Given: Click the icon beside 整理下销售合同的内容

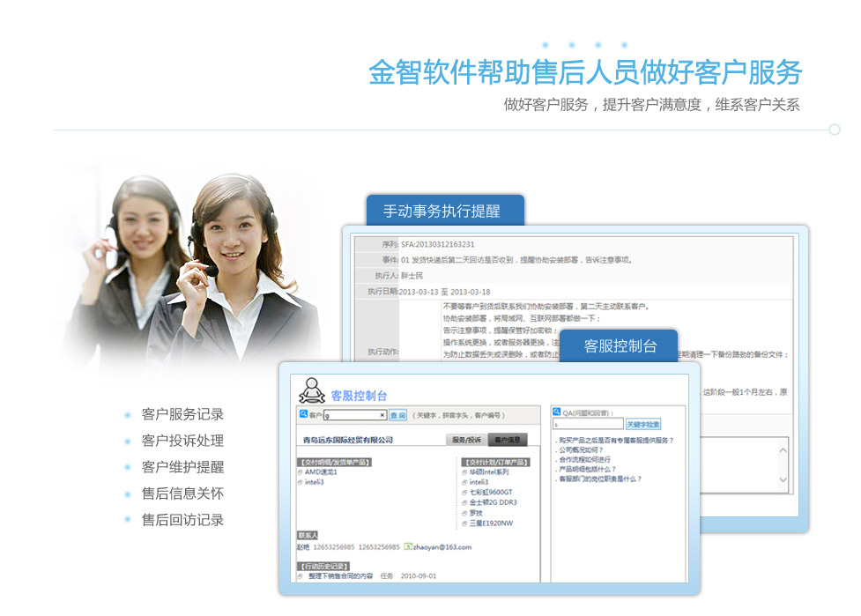Looking at the screenshot, I should coord(301,576).
